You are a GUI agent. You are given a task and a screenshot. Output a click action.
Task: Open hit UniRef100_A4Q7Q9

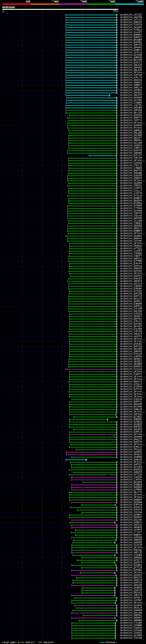[131, 17]
